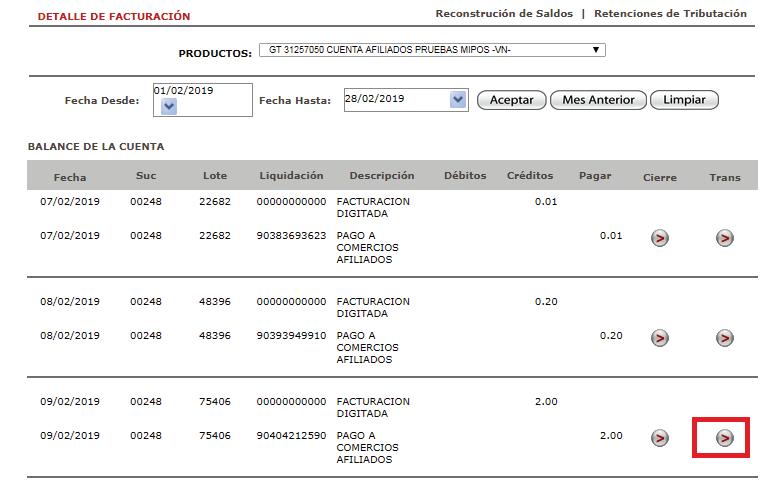Open Cierre arrow for liquidación 90404212590
The height and width of the screenshot is (480, 763).
tap(659, 438)
